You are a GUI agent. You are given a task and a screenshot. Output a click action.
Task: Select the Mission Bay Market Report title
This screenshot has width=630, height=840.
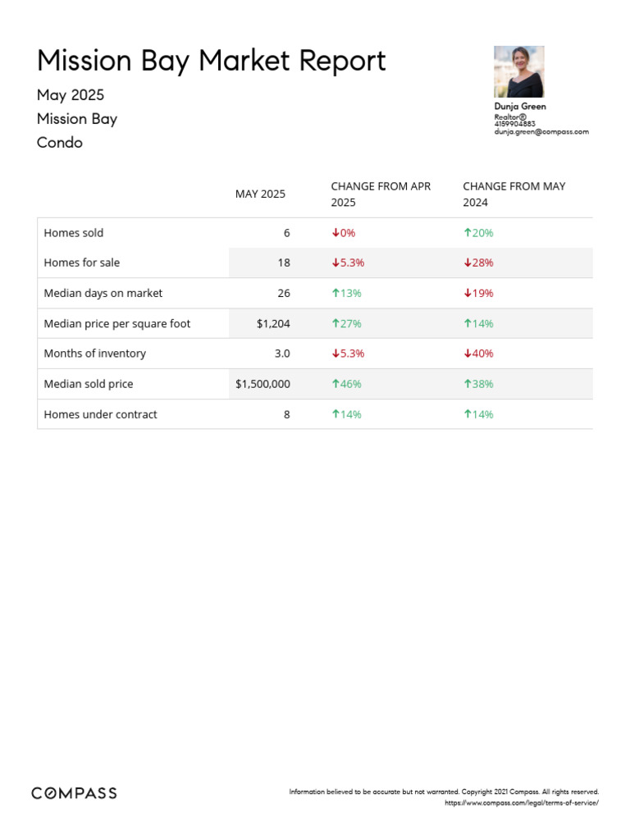point(211,62)
